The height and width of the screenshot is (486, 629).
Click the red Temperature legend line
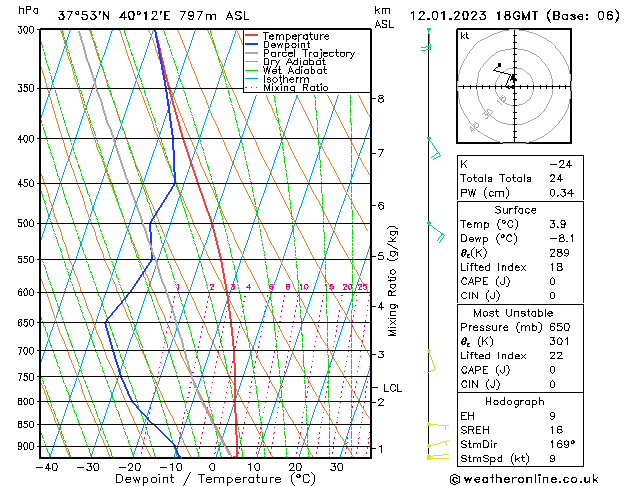pos(252,36)
